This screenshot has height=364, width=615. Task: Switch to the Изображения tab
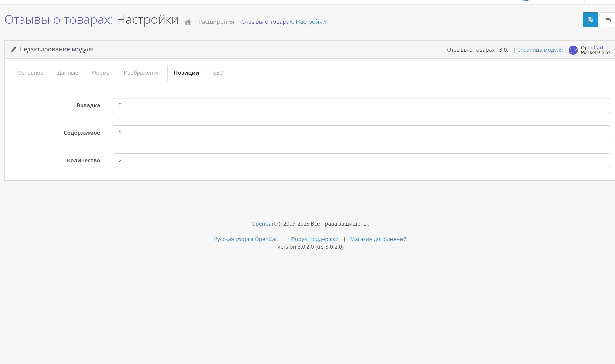(x=141, y=73)
